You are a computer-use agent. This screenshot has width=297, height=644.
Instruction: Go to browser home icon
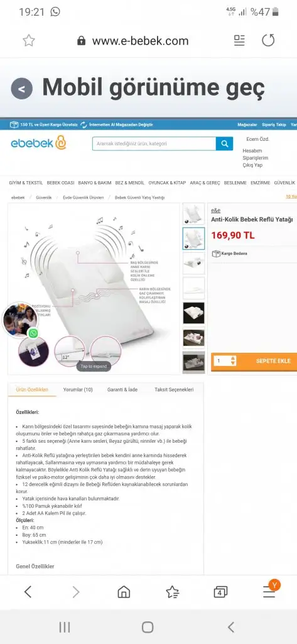click(124, 592)
